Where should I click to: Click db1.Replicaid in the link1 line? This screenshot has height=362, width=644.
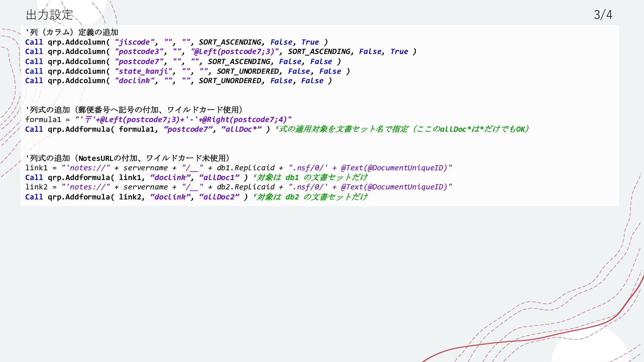tap(246, 168)
